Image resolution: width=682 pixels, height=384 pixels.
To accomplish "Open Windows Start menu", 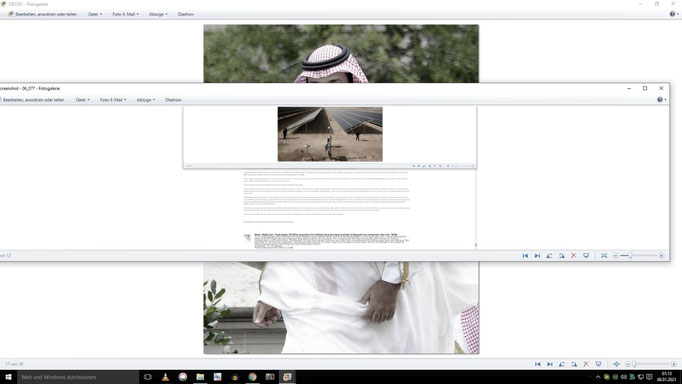I will point(8,377).
